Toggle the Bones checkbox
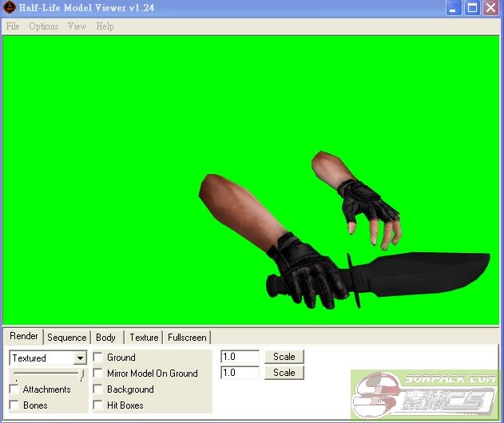The image size is (504, 423). (x=14, y=405)
